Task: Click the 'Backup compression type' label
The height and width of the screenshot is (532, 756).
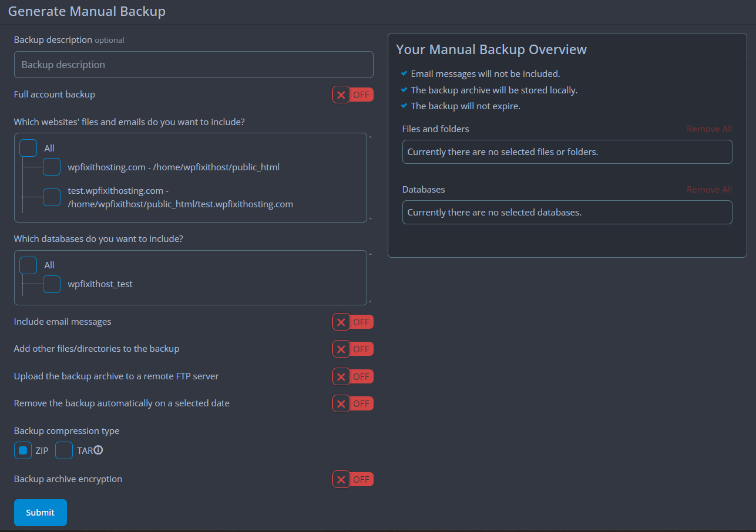Action: [66, 431]
